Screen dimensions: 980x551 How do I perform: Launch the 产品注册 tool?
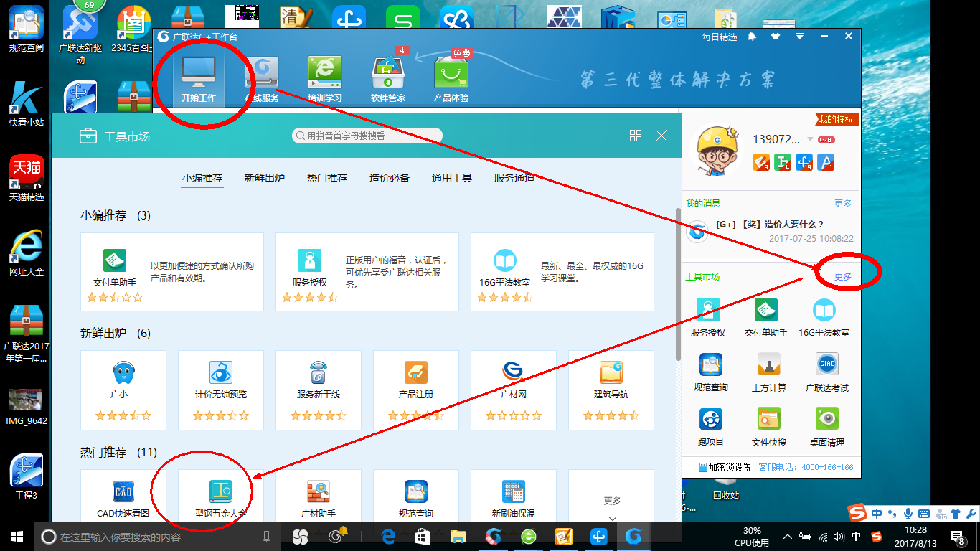point(416,390)
